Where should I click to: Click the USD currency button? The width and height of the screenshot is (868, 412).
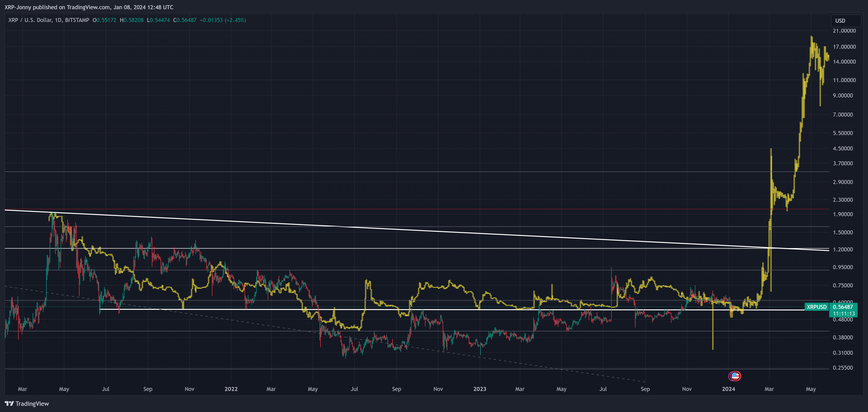point(846,21)
